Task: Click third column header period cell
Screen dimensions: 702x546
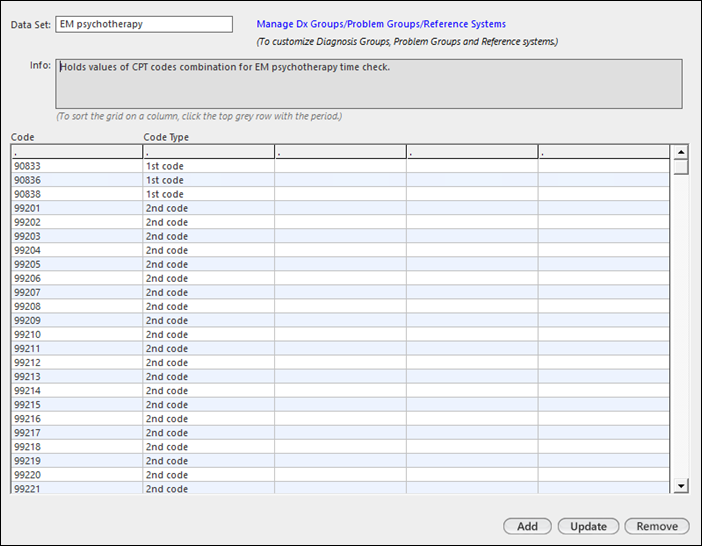Action: tap(341, 152)
